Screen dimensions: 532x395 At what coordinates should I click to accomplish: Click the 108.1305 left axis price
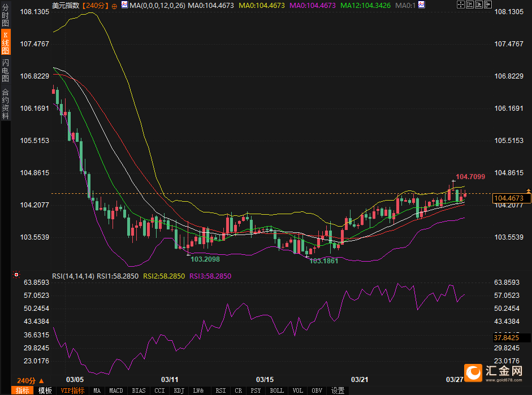click(x=34, y=12)
